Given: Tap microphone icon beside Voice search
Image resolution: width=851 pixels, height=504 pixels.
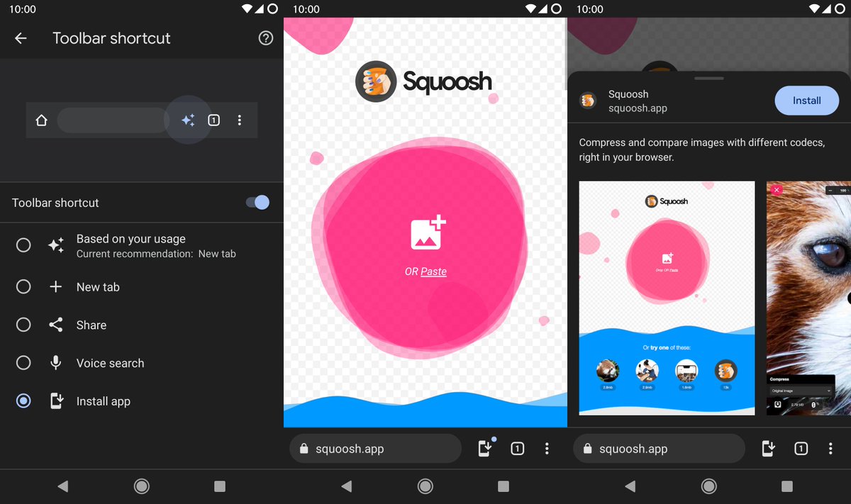Looking at the screenshot, I should tap(56, 363).
